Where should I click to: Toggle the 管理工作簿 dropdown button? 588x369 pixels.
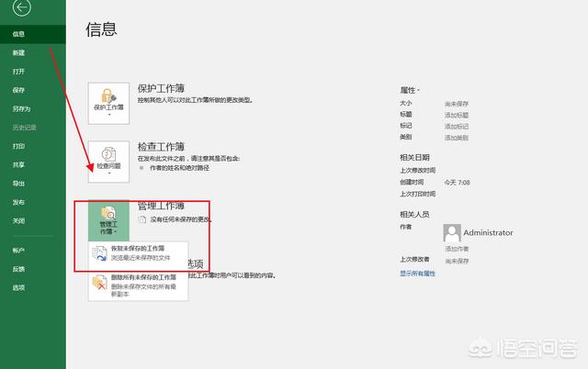[108, 220]
